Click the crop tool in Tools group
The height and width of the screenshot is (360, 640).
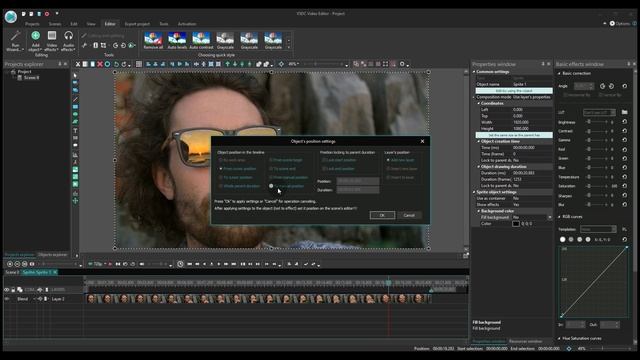click(x=103, y=45)
